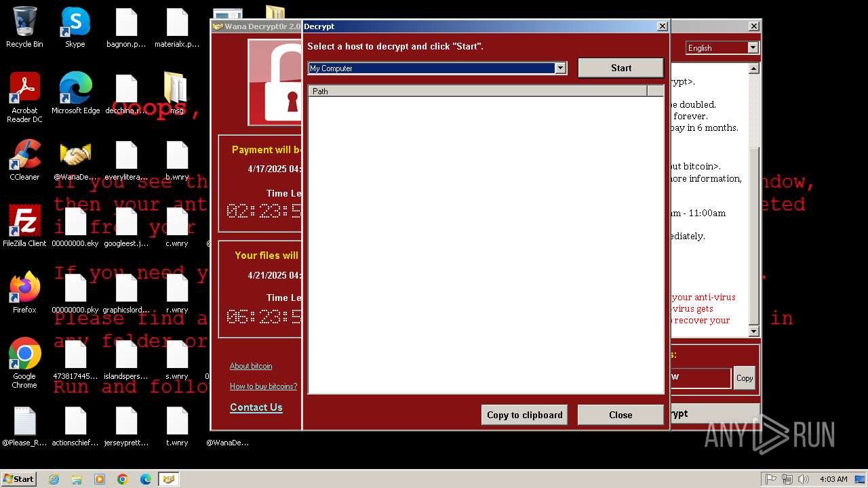
Task: Click the taskbar clock 4:03 AM
Action: (x=833, y=479)
